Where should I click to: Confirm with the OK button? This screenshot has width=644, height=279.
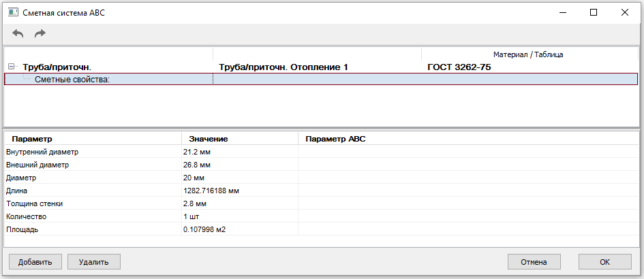(x=605, y=262)
